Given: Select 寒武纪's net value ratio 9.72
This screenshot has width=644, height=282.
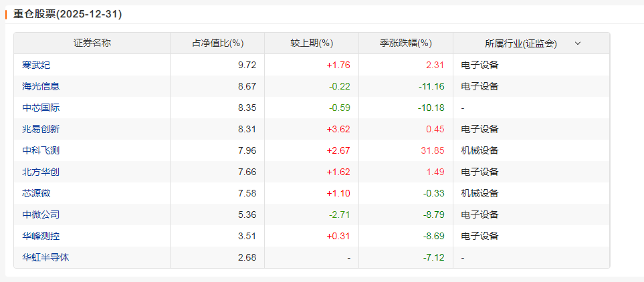Looking at the screenshot, I should pos(247,65).
